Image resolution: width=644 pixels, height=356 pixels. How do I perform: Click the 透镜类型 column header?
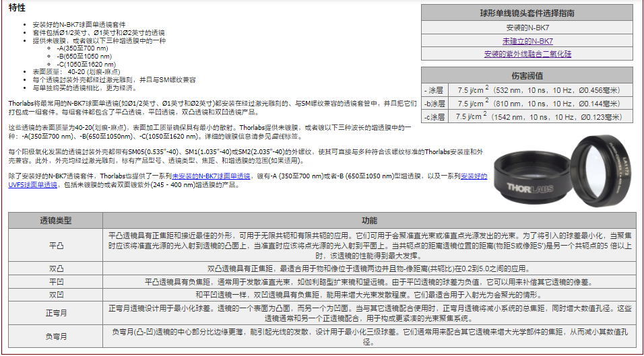56,220
